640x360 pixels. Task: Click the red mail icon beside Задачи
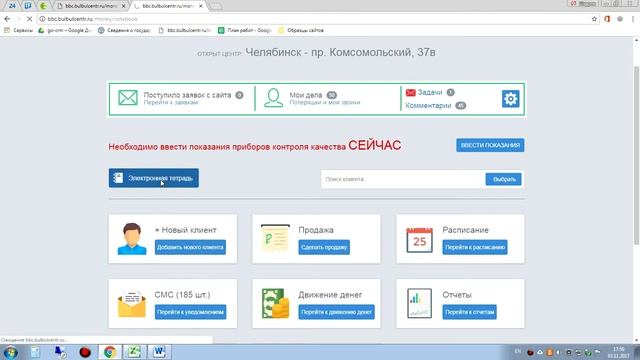(411, 93)
